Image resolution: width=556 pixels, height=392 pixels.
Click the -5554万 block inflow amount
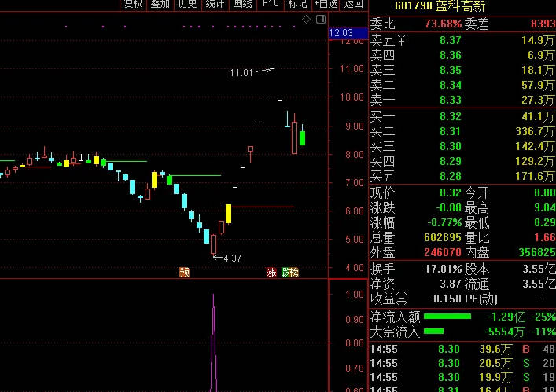click(x=505, y=332)
